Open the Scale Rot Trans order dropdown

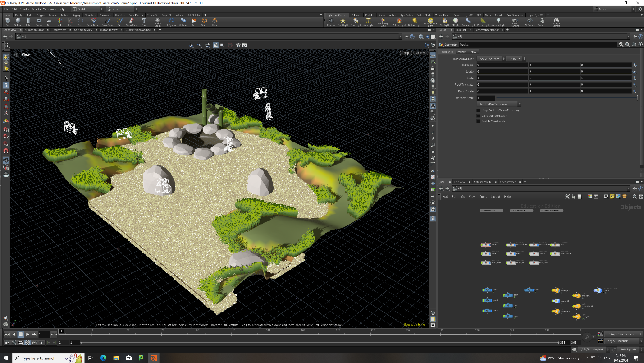coord(491,59)
